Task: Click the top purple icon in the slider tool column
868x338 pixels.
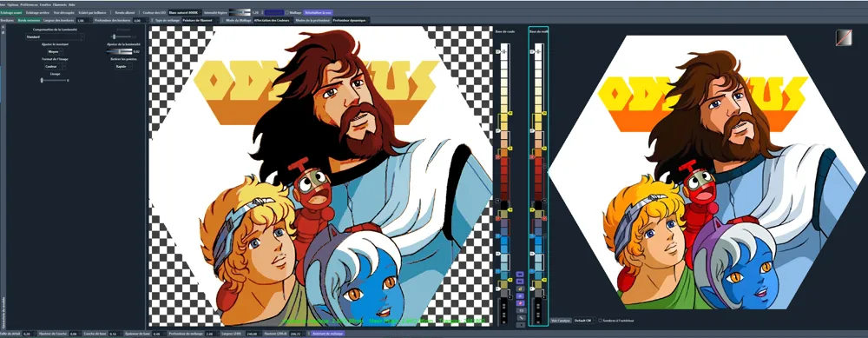Action: click(520, 275)
